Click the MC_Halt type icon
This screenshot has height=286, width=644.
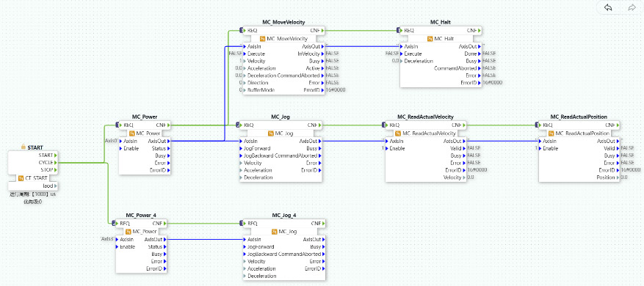click(x=430, y=39)
